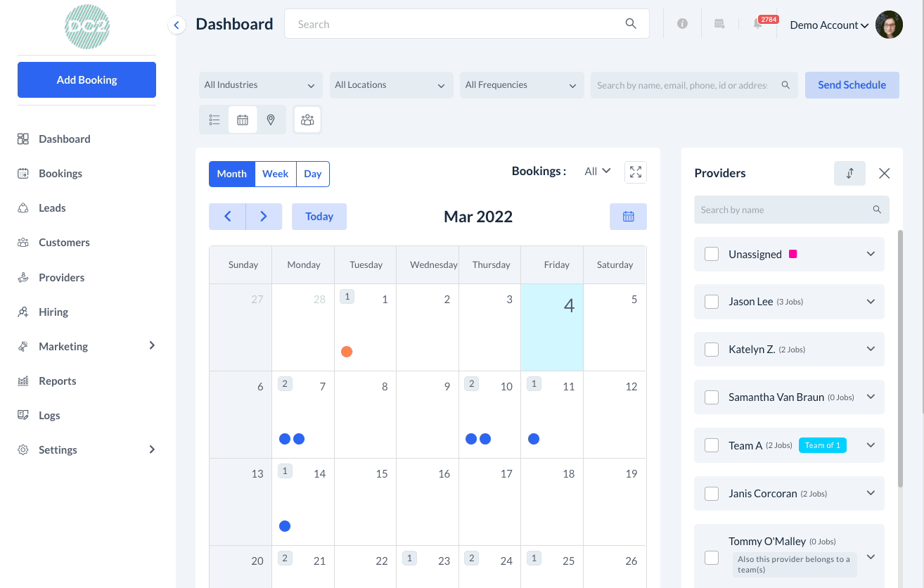Go to next month arrow
The image size is (924, 588).
(x=264, y=217)
